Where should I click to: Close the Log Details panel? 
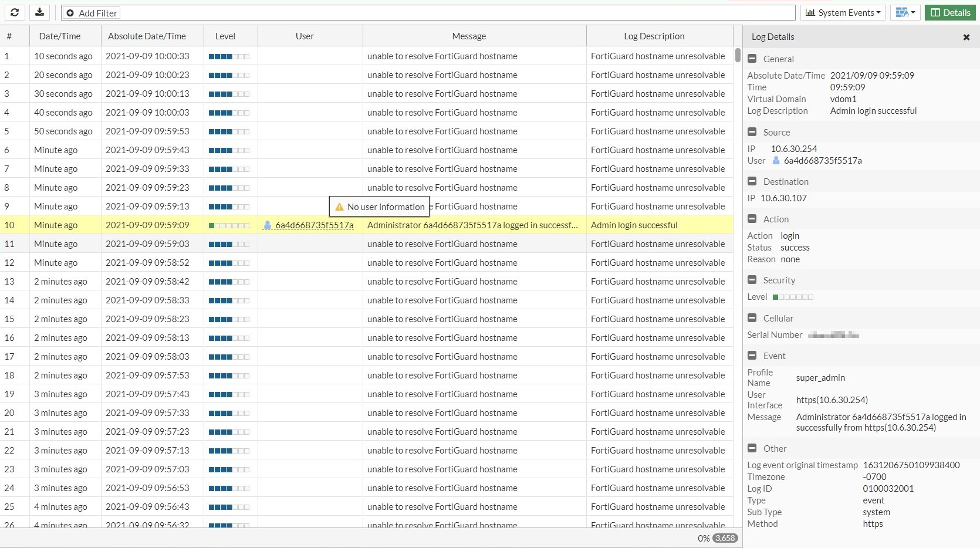tap(966, 37)
